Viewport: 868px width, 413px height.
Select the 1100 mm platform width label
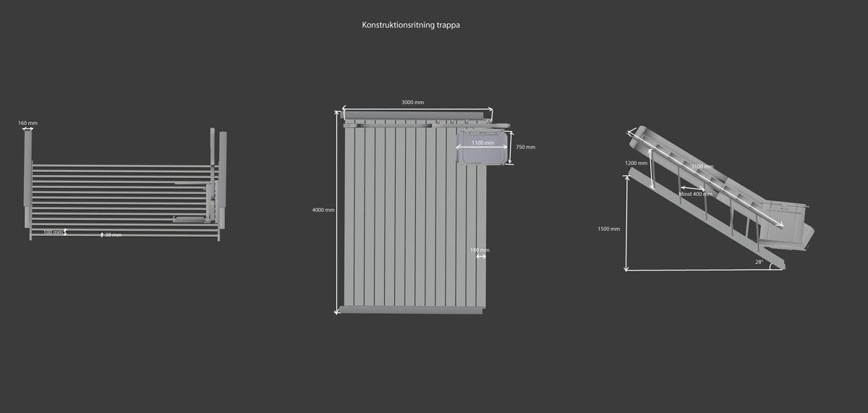[x=482, y=143]
